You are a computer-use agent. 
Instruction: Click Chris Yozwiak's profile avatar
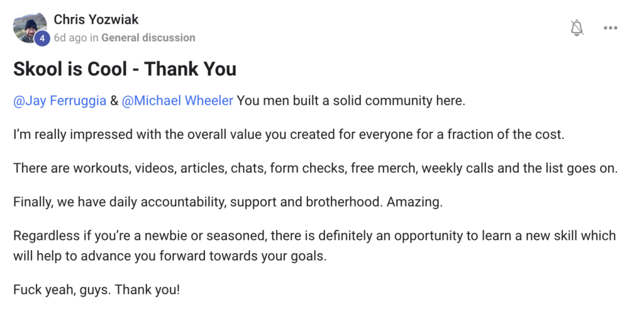29,26
